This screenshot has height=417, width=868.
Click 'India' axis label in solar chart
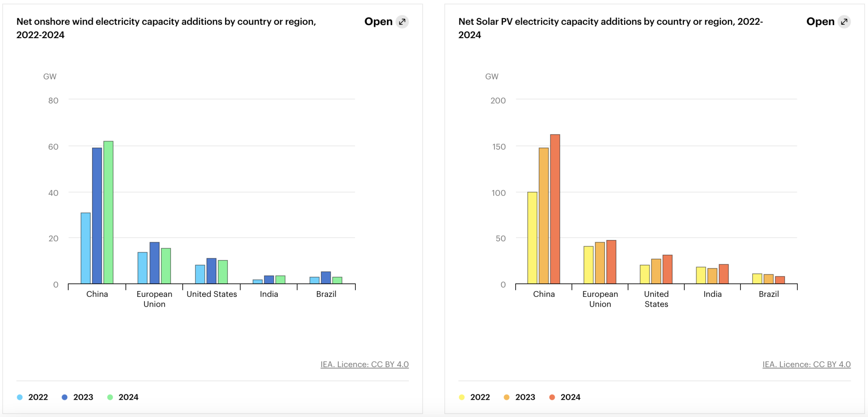[713, 294]
